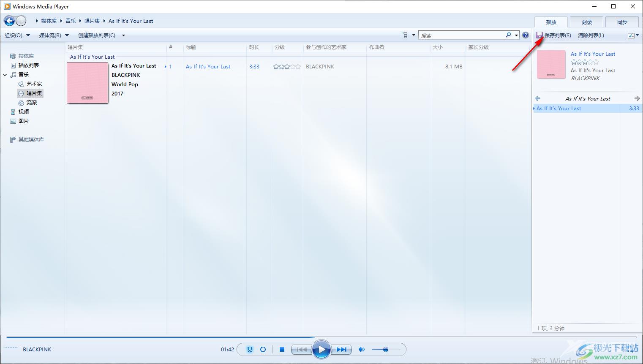The image size is (643, 364).
Task: Click World Pop genre text
Action: pos(125,84)
